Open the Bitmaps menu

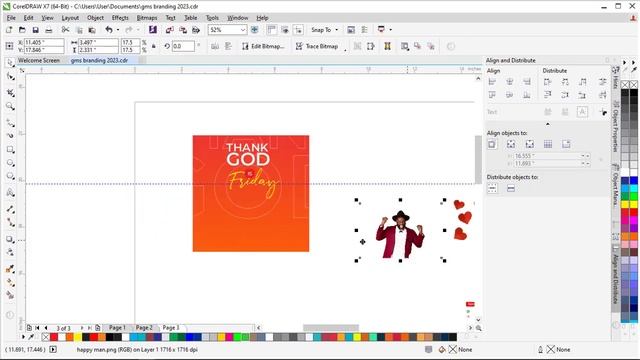[x=147, y=18]
